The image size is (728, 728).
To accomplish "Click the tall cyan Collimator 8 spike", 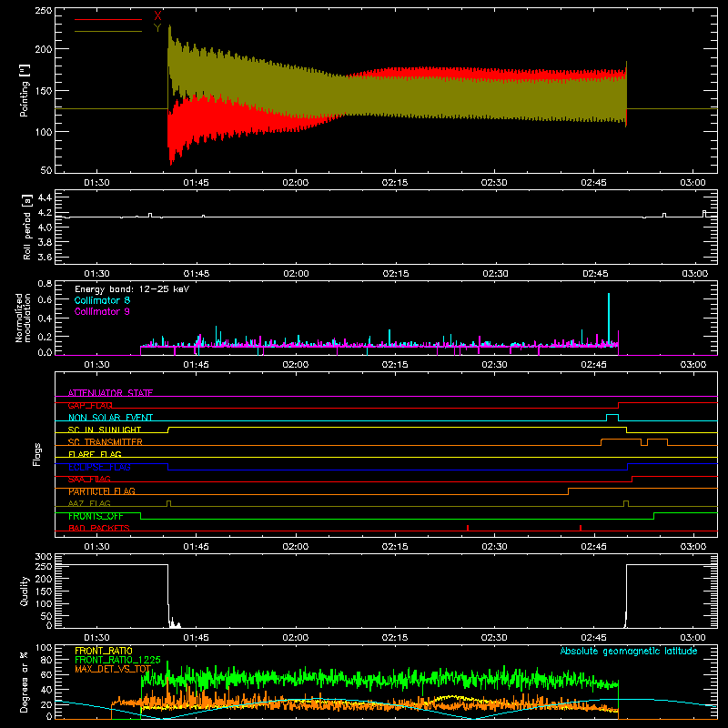I will coord(609,318).
